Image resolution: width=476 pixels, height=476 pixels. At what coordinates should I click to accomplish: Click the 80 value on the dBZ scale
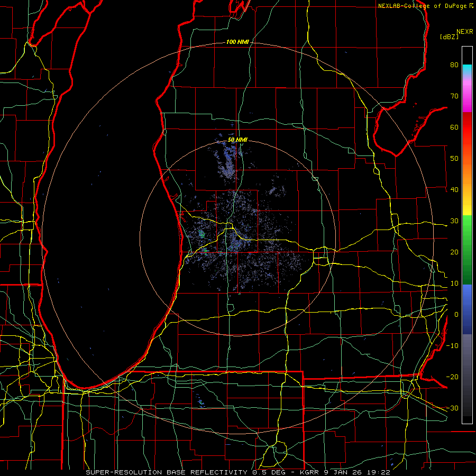454,65
